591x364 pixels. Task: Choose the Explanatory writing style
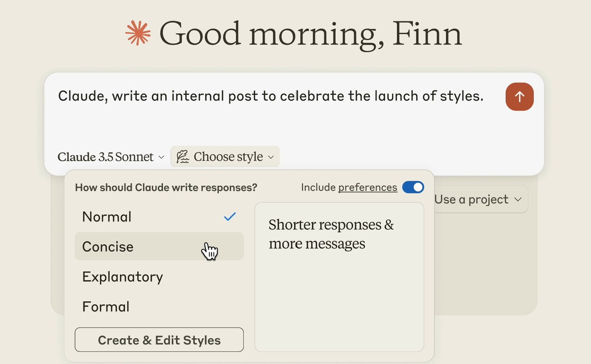pyautogui.click(x=159, y=277)
